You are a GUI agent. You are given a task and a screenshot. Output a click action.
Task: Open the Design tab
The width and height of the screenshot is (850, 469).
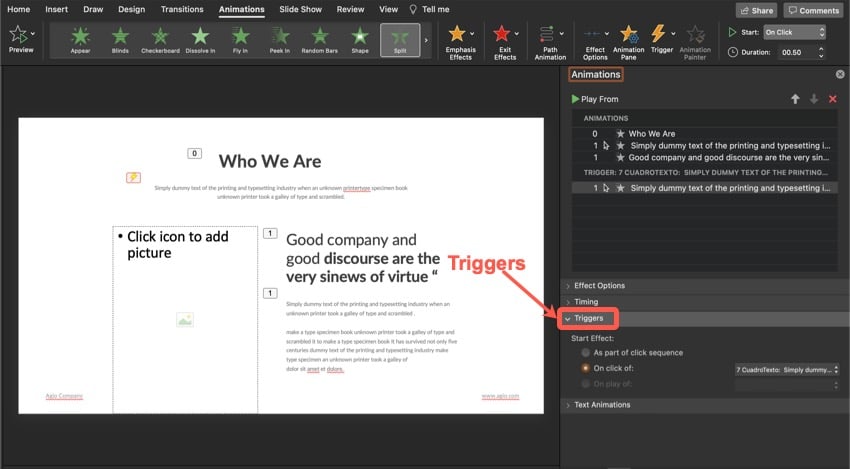pos(132,9)
